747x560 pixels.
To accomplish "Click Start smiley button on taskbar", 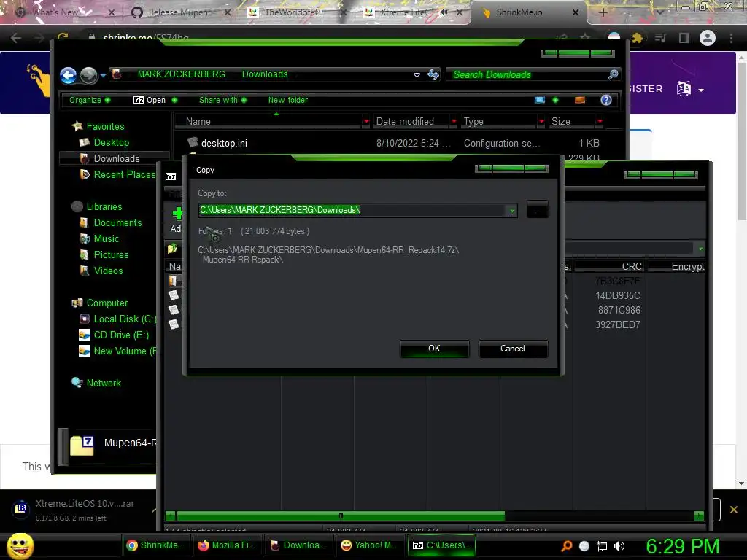I will (20, 545).
